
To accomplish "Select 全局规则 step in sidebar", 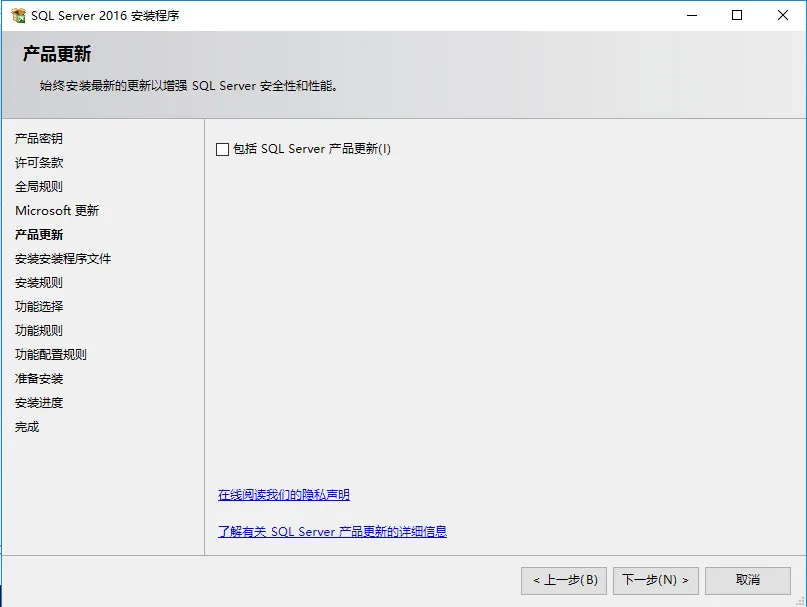I will 39,186.
